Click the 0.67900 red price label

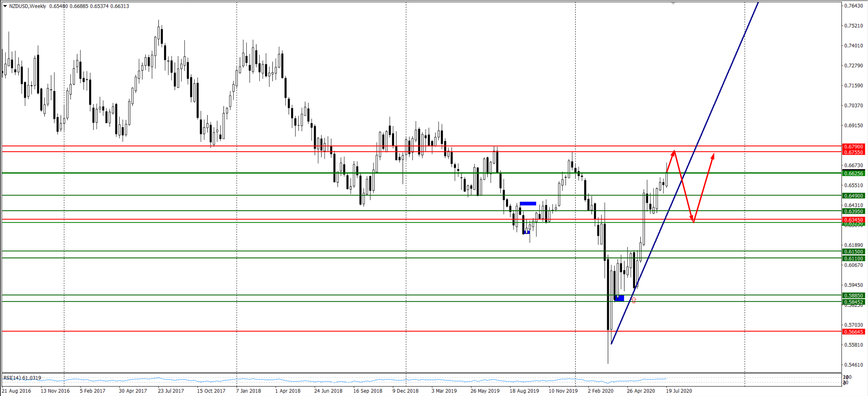pyautogui.click(x=853, y=147)
